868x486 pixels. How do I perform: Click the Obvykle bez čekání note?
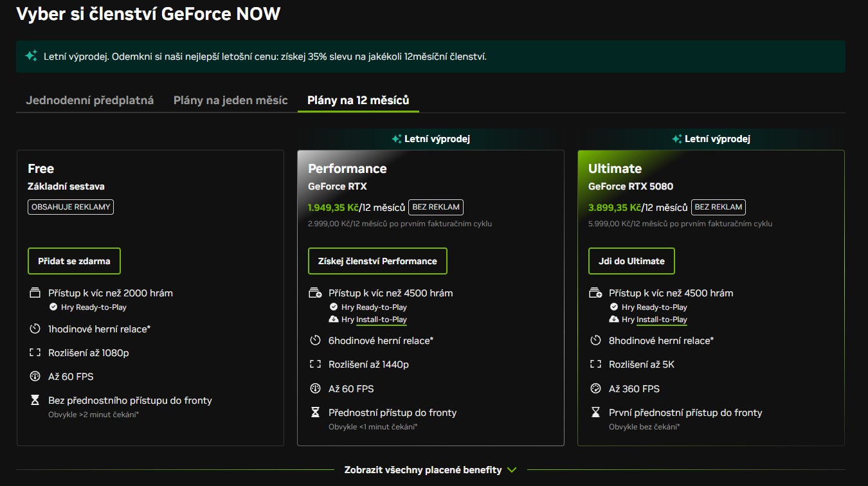(644, 427)
